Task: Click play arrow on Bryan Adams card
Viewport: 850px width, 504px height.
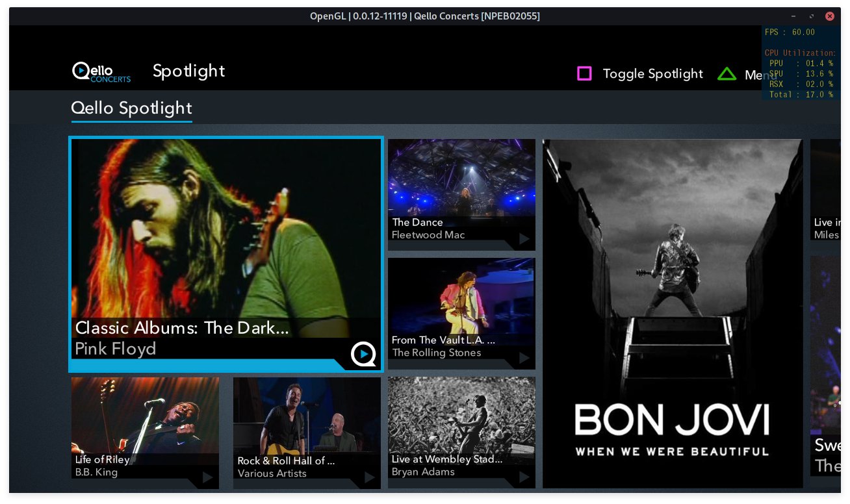Action: (524, 477)
